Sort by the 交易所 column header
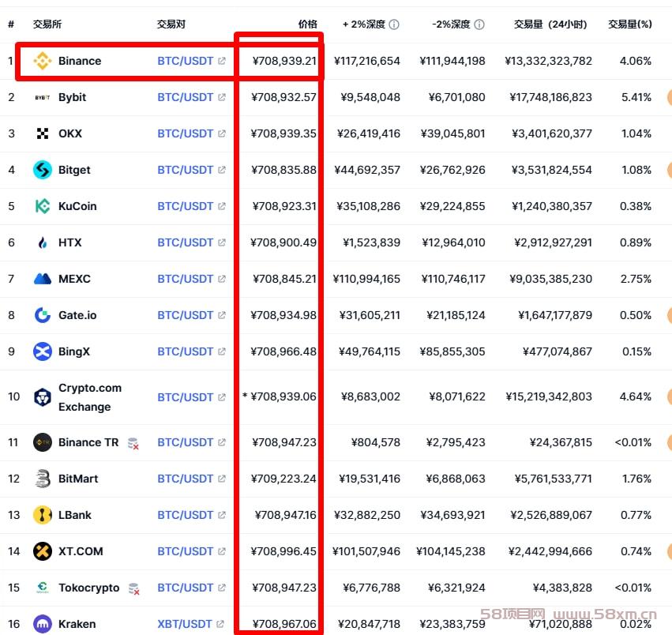 47,24
